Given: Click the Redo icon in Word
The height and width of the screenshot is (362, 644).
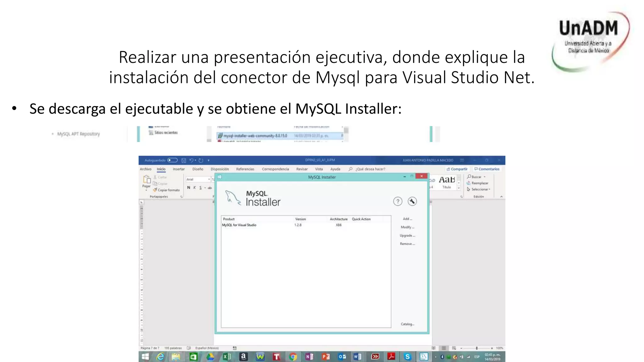Looking at the screenshot, I should 201,160.
